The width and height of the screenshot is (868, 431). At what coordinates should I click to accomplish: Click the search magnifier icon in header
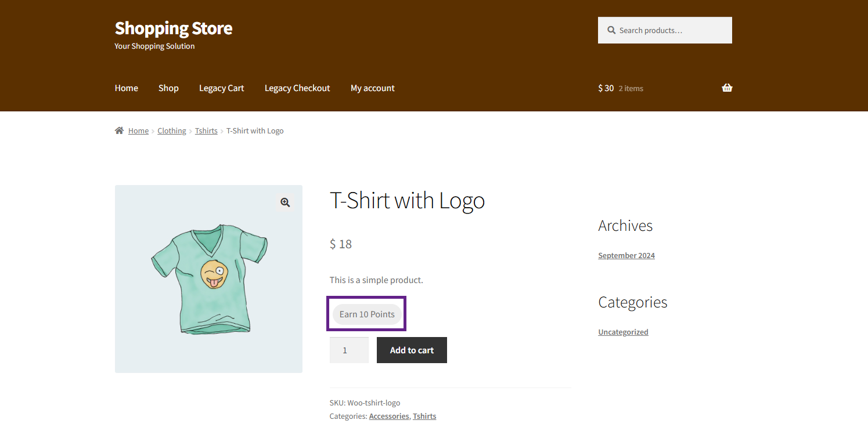611,30
